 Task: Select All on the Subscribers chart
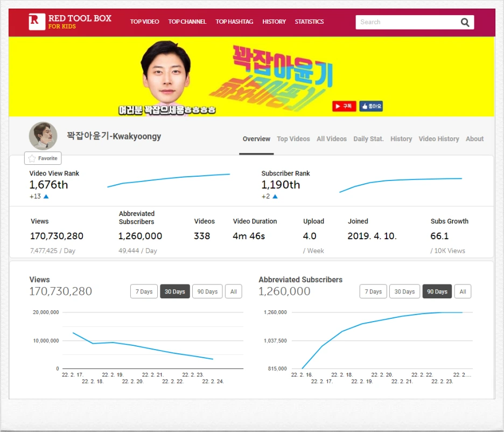[x=463, y=291]
